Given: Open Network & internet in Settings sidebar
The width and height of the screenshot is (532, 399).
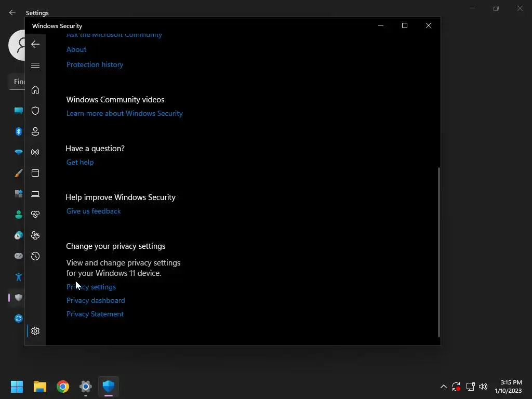Looking at the screenshot, I should click(19, 152).
